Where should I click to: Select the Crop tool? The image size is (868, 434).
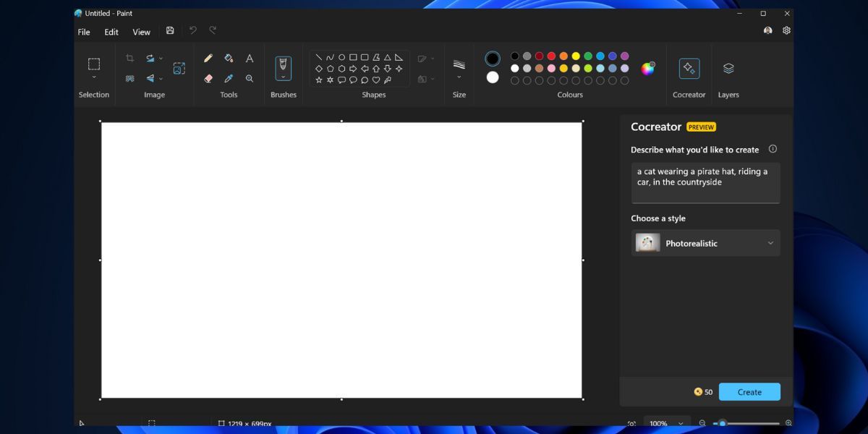[130, 58]
